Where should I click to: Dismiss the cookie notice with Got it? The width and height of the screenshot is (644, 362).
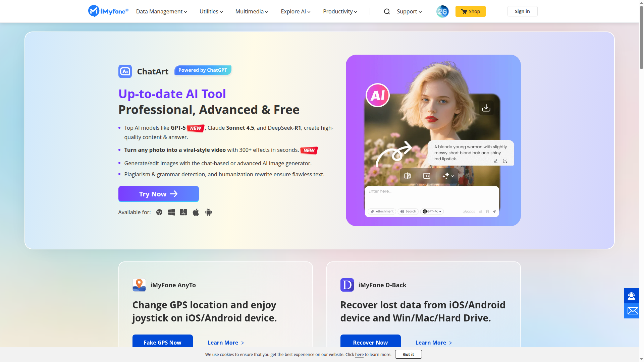point(408,354)
